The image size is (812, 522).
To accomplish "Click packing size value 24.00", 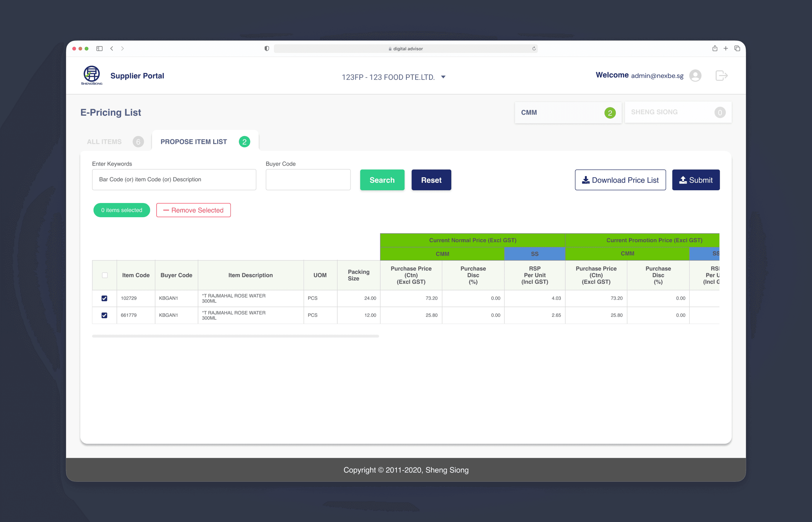I will [370, 298].
